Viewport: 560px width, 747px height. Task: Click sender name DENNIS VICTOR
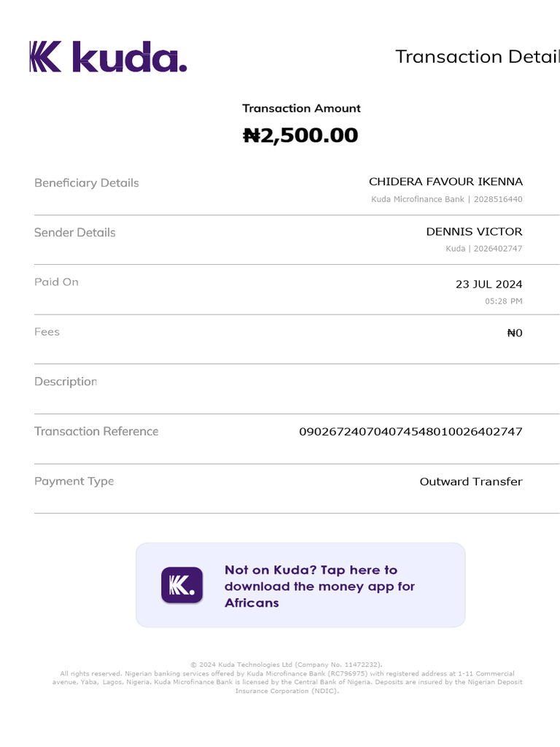[474, 231]
